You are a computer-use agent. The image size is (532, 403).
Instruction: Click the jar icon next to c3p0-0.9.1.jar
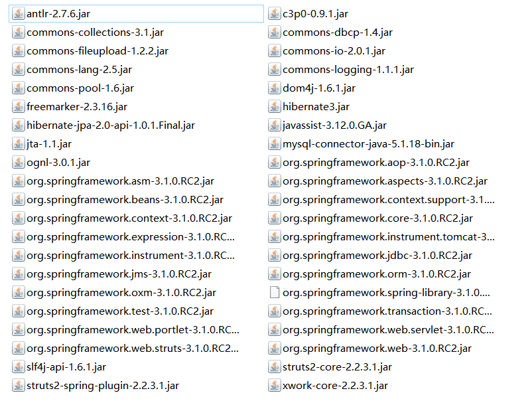[274, 13]
